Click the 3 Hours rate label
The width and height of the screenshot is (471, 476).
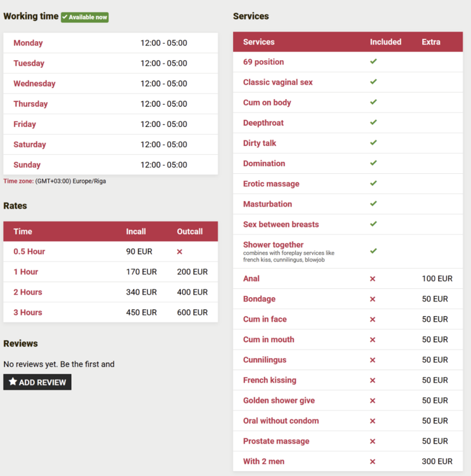pyautogui.click(x=28, y=312)
